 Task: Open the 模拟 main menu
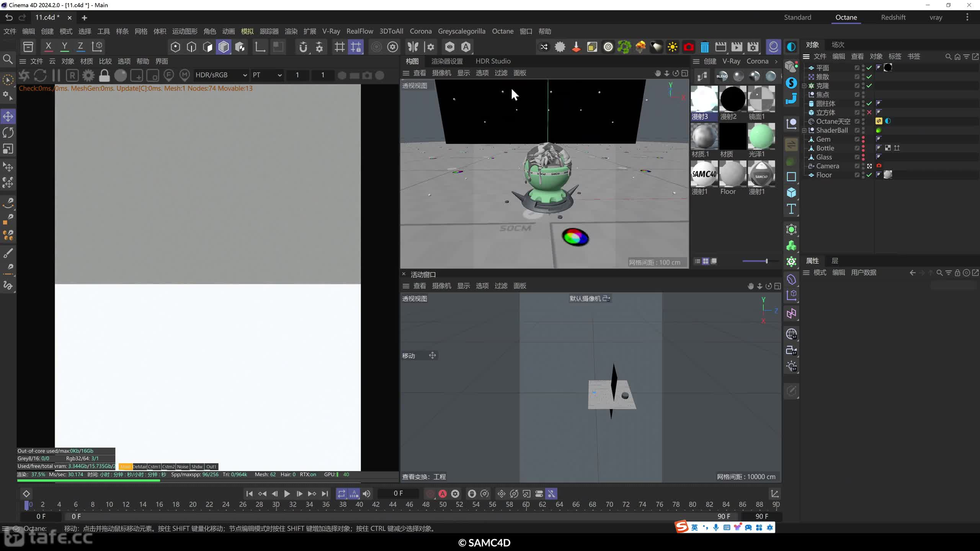click(247, 31)
